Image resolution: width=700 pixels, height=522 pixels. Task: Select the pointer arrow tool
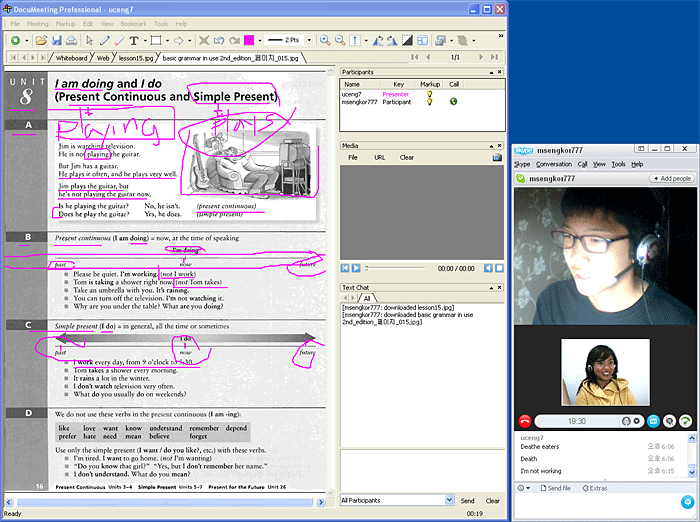coord(89,40)
